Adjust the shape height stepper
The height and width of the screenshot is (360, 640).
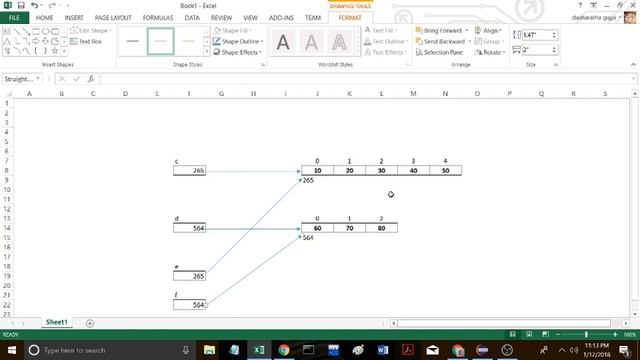click(554, 35)
